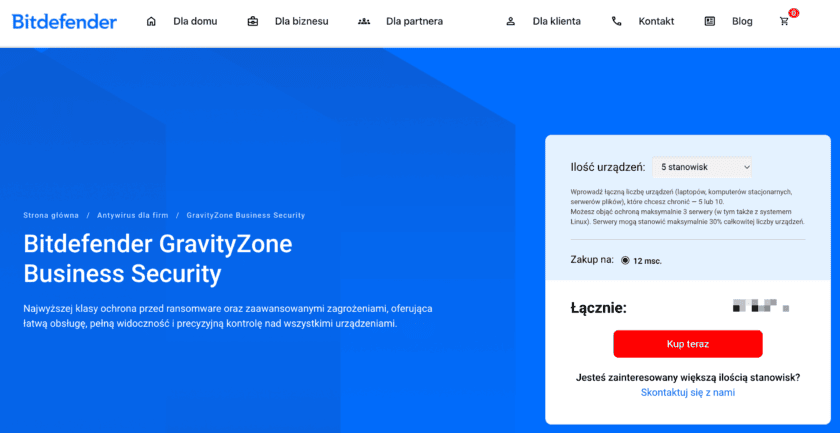
Task: Go to Strona główna breadcrumb
Action: 51,215
